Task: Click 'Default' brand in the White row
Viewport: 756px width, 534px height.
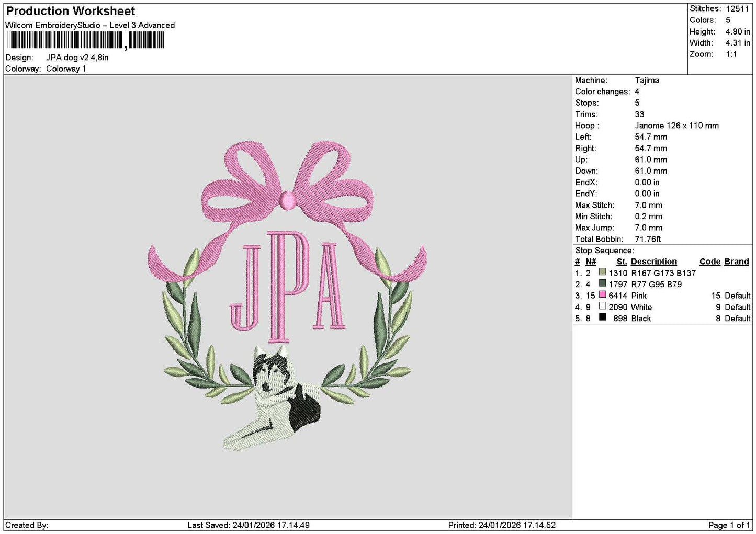Action: click(x=738, y=307)
